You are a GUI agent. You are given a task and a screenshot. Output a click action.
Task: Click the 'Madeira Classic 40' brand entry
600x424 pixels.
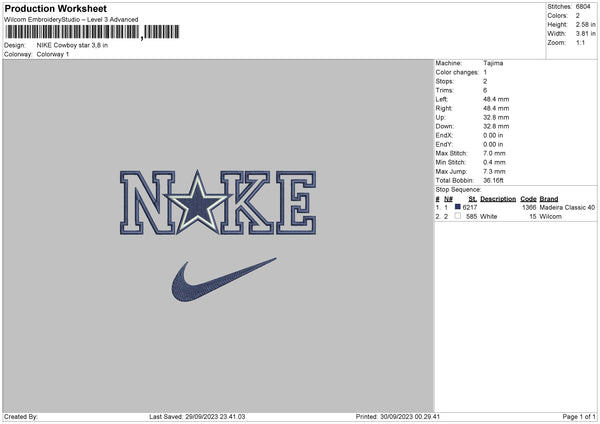[567, 207]
